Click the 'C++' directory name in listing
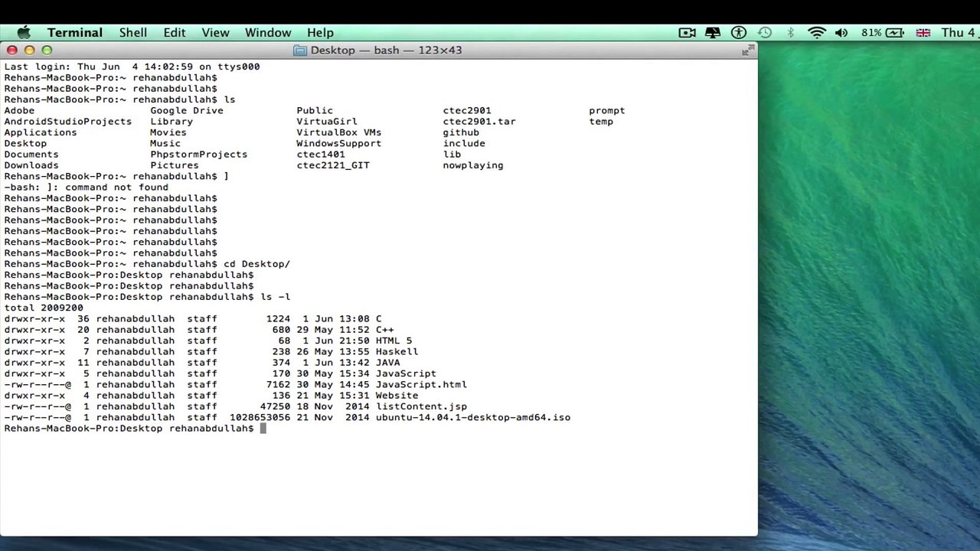 point(385,330)
